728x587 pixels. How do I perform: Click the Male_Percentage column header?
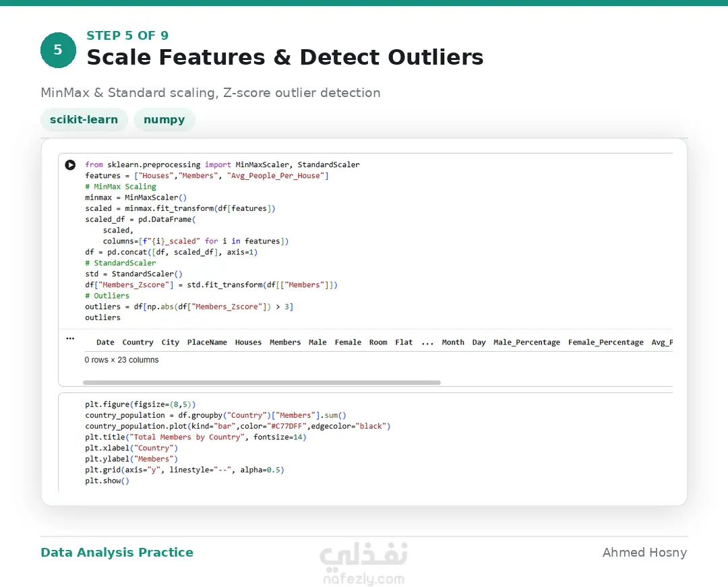pos(526,342)
